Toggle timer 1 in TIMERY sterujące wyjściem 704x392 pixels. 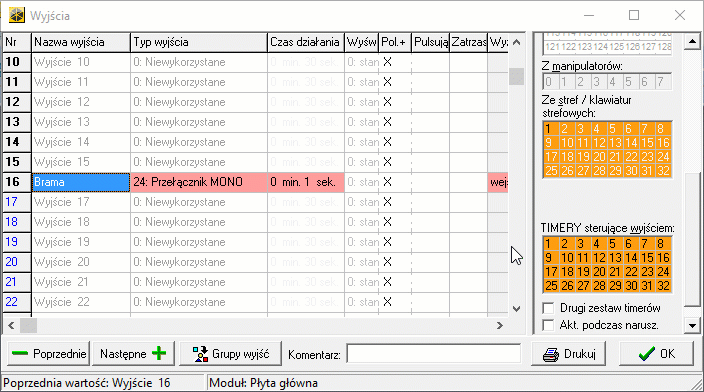click(548, 244)
